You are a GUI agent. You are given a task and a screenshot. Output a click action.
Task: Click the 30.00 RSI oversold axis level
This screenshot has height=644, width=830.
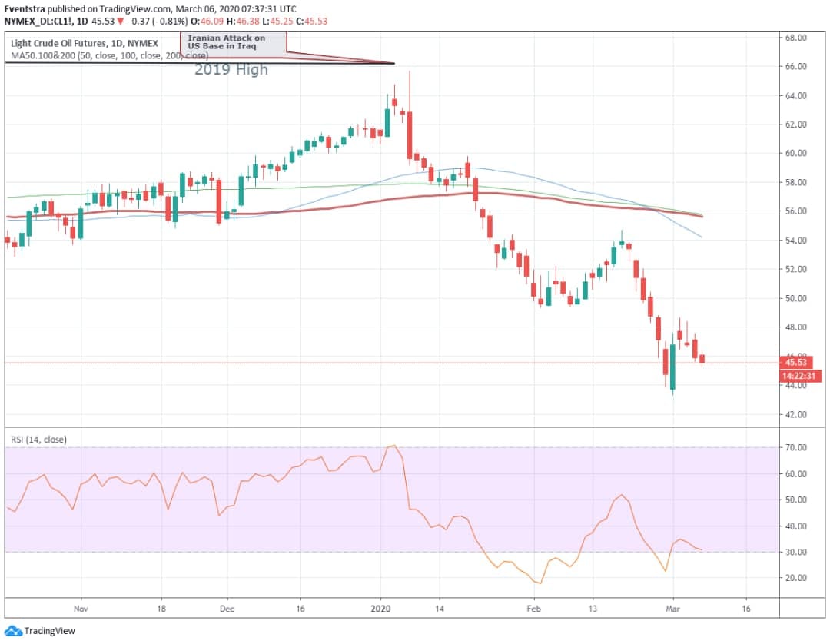(x=796, y=552)
